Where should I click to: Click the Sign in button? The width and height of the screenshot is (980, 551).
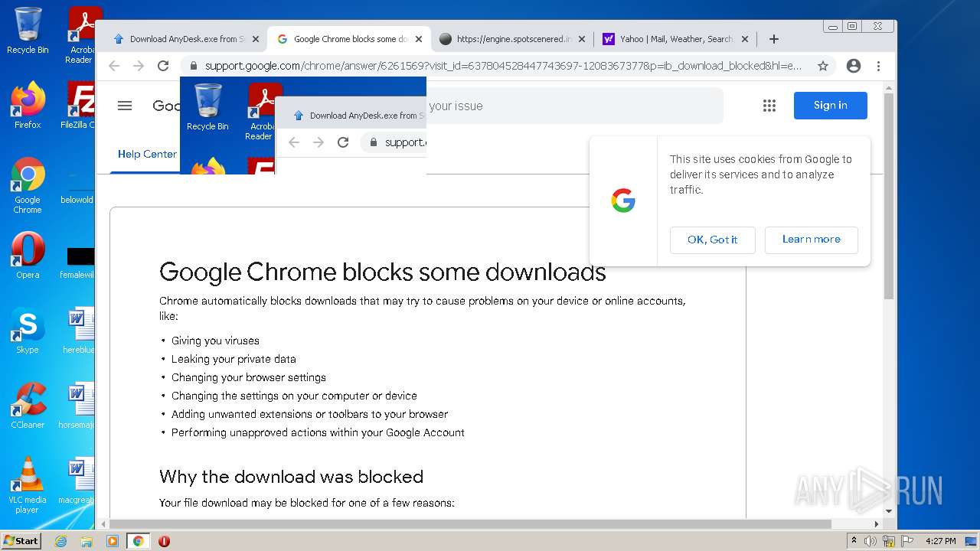pos(830,106)
